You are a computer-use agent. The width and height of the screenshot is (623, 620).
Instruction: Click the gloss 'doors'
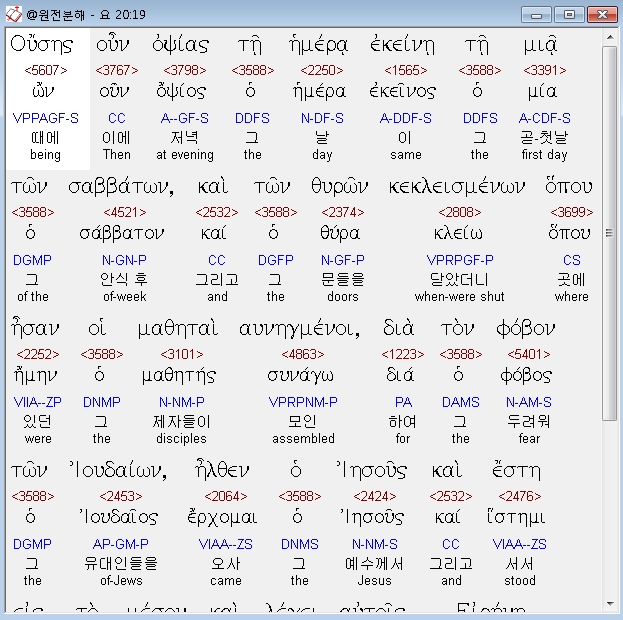tap(343, 296)
